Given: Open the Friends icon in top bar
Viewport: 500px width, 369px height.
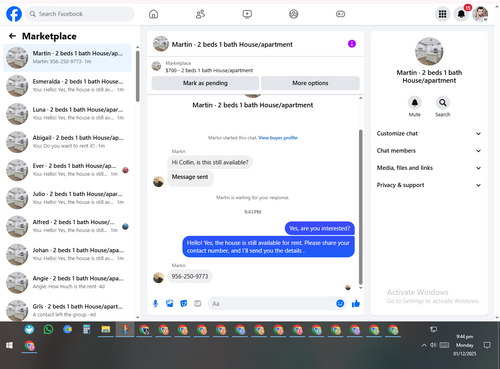Looking at the screenshot, I should 200,14.
